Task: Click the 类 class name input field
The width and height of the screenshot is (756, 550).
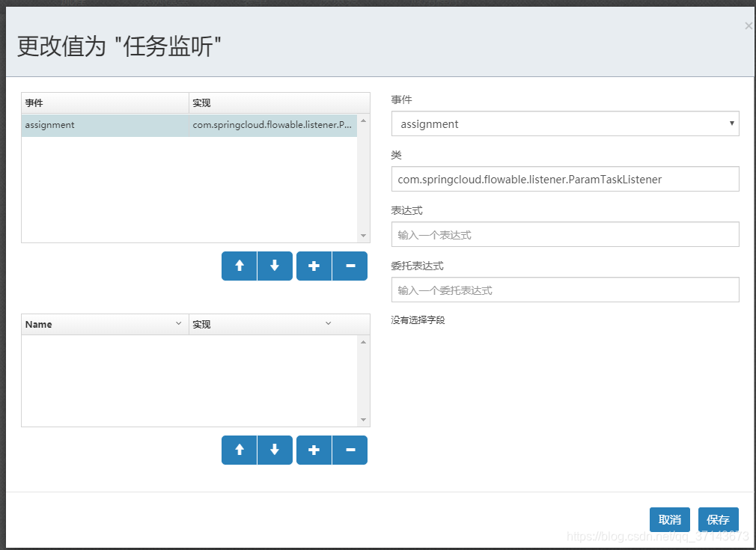Action: coord(565,179)
